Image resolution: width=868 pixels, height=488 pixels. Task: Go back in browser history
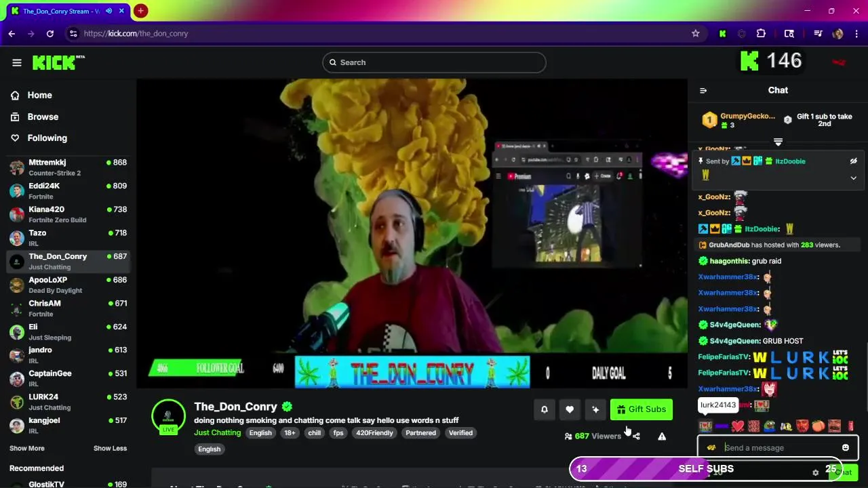[12, 33]
